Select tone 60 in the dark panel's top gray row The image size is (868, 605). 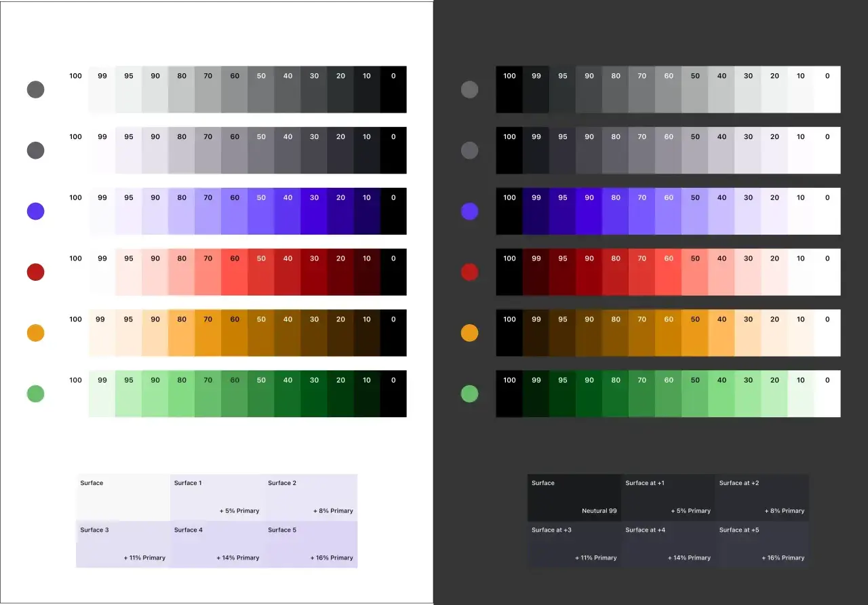pos(669,90)
